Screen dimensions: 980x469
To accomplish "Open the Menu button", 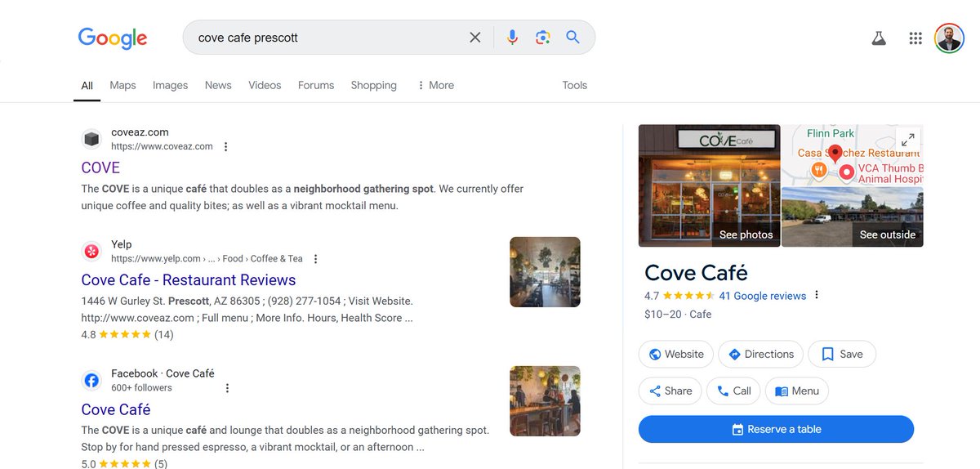I will point(797,391).
